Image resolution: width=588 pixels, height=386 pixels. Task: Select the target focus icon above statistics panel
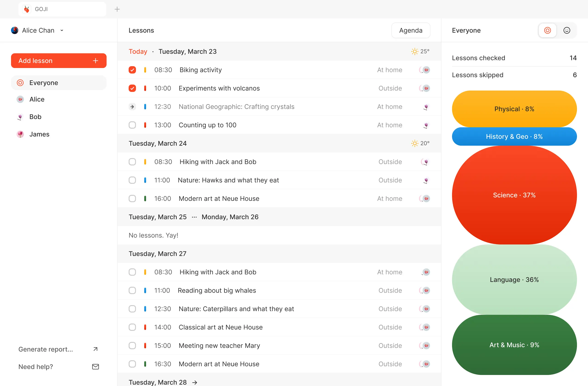548,30
